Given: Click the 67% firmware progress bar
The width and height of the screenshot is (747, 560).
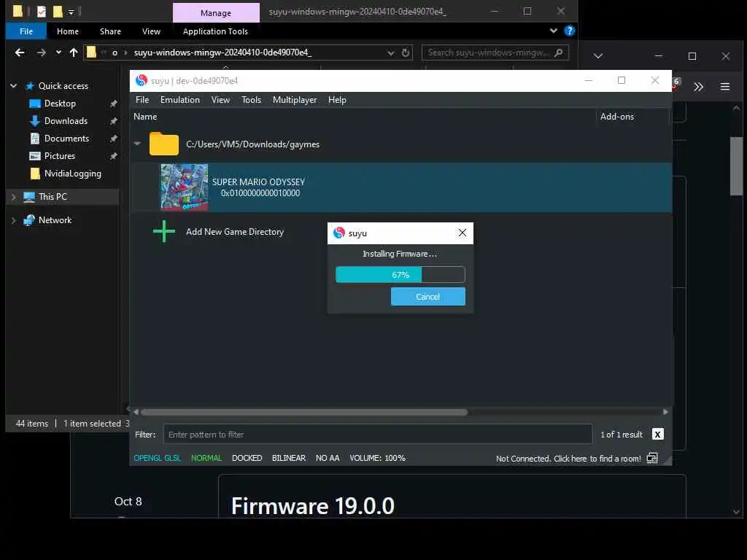Looking at the screenshot, I should [x=400, y=275].
